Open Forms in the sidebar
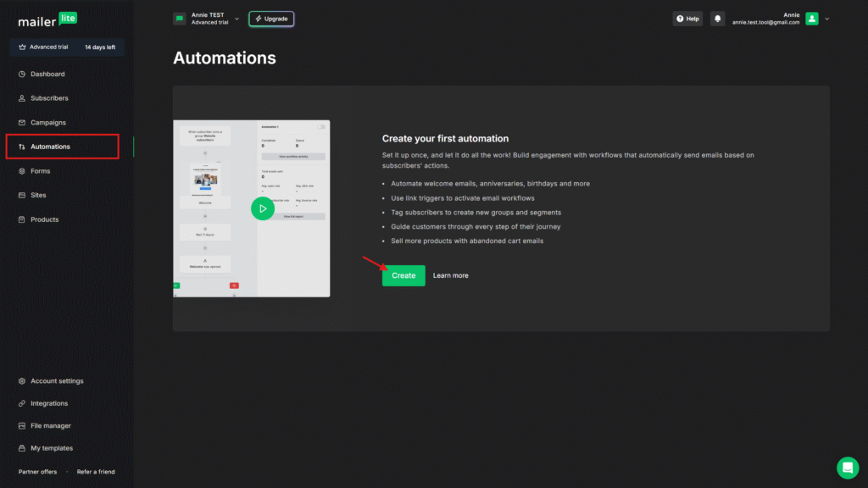This screenshot has height=488, width=868. (40, 171)
